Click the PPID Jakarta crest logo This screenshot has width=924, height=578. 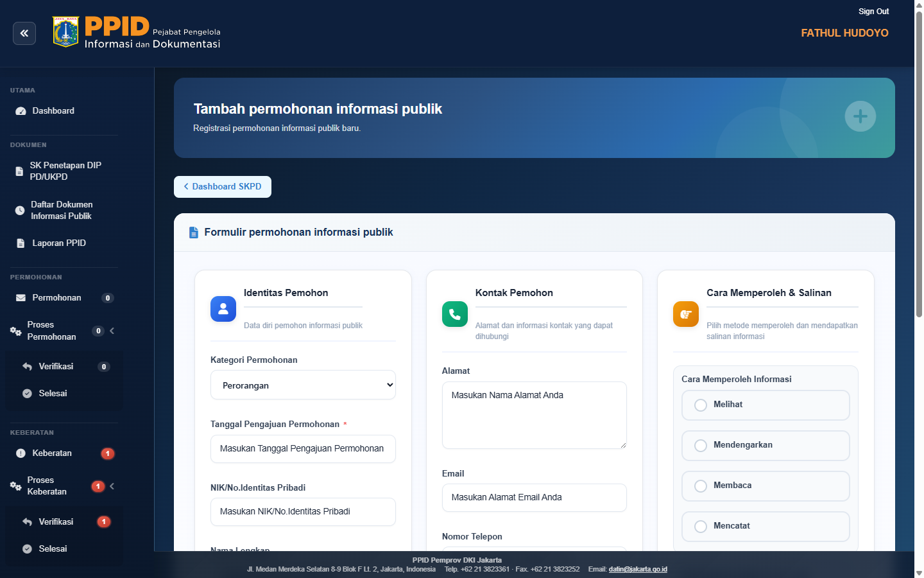tap(65, 32)
